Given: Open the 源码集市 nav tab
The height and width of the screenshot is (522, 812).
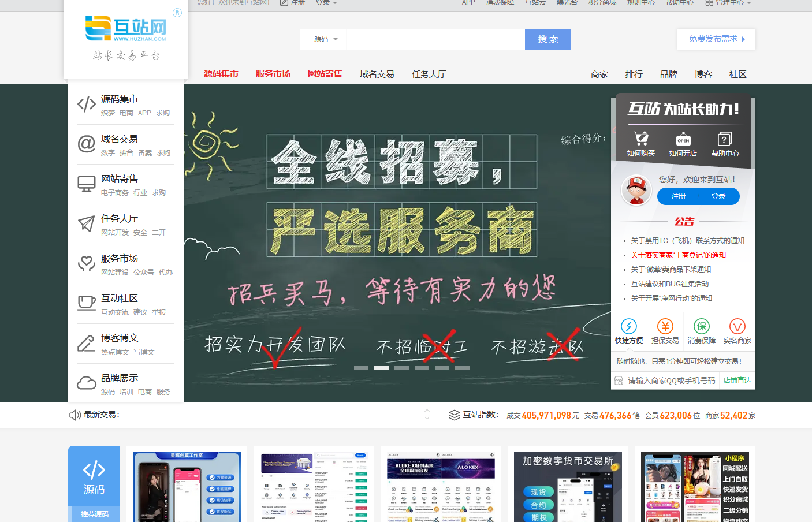Looking at the screenshot, I should [x=221, y=74].
